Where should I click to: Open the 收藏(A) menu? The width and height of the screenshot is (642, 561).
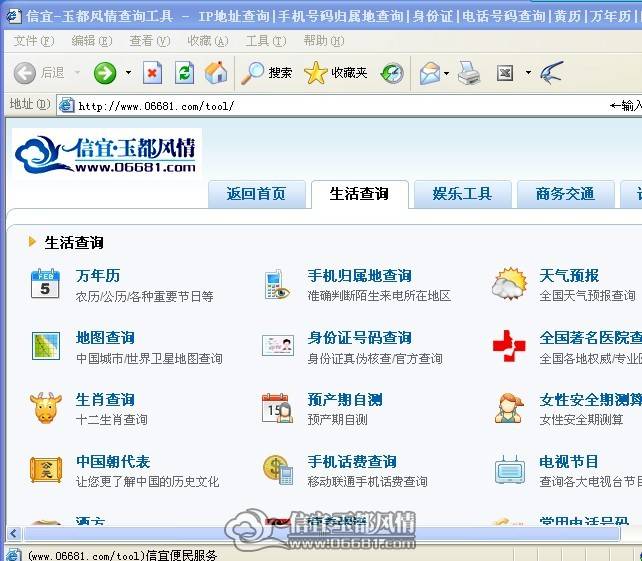[x=208, y=41]
